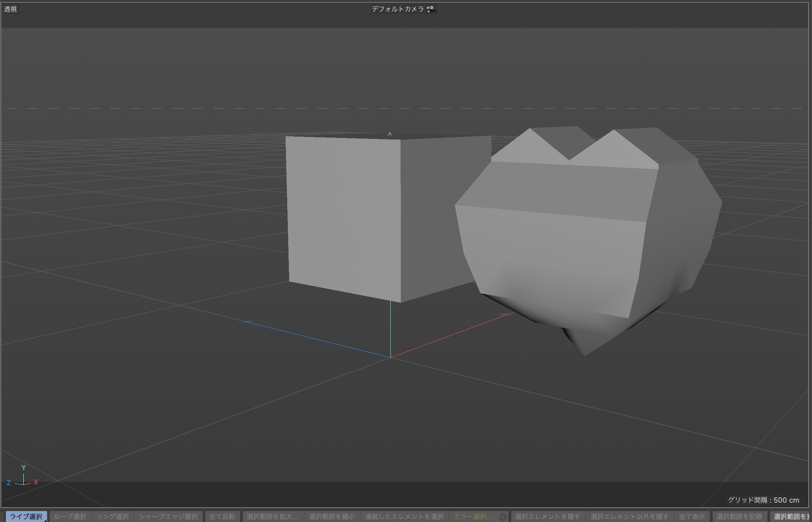Click 選択範囲を縮小 to shrink the selection
This screenshot has width=812, height=522.
tap(332, 517)
